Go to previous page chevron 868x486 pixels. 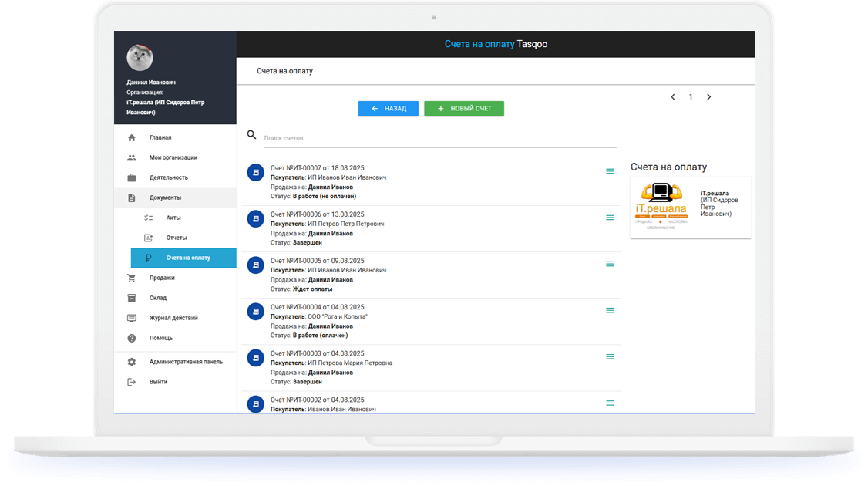(673, 97)
